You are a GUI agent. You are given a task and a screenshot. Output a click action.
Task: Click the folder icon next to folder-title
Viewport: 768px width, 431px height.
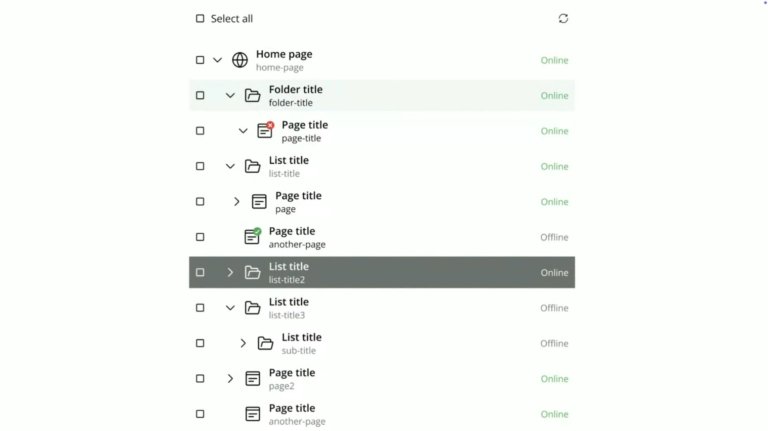253,96
